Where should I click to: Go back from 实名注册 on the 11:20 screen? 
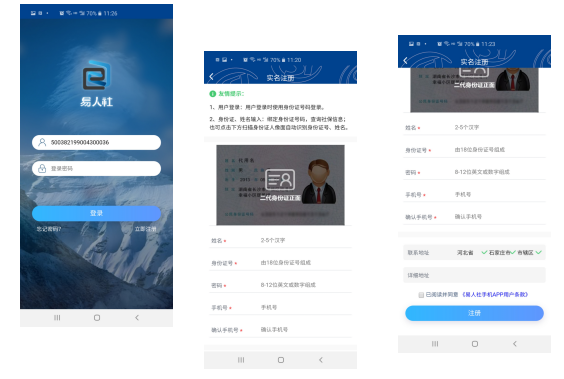[211, 77]
